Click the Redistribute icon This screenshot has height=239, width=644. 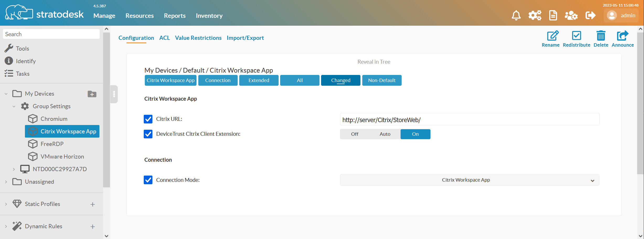[576, 38]
